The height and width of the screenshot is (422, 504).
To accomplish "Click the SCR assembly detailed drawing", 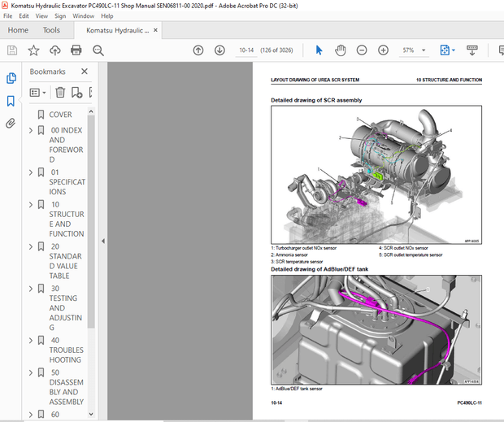I will point(376,175).
